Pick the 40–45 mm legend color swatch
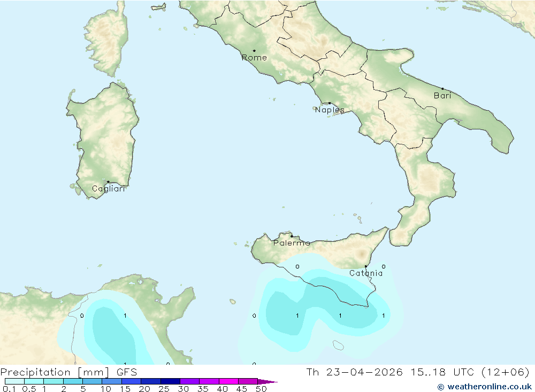The height and width of the screenshot is (392, 535). [228, 381]
